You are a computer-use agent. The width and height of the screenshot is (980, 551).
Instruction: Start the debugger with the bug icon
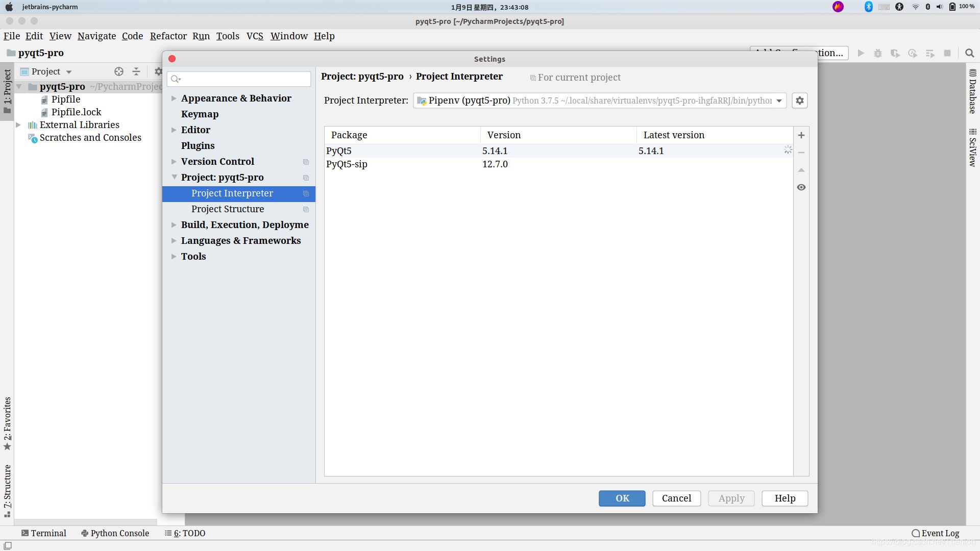coord(878,53)
